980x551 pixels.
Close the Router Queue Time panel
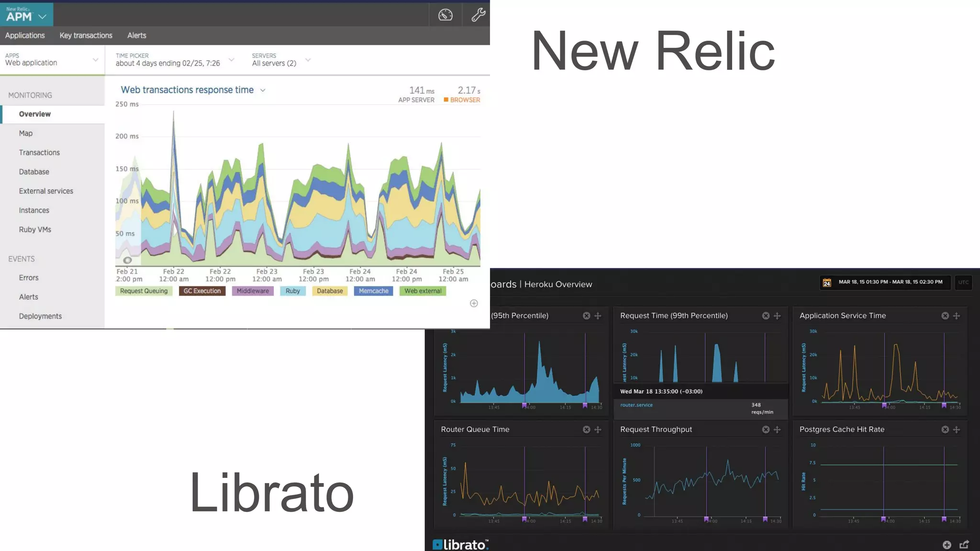pos(586,430)
